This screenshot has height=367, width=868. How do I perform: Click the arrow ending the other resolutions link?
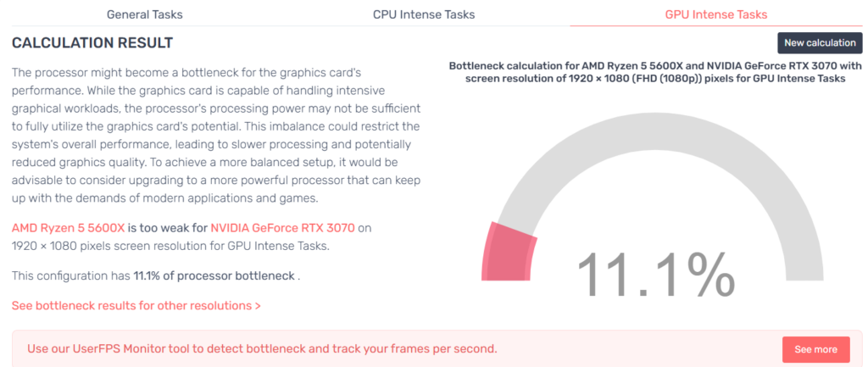tap(258, 305)
